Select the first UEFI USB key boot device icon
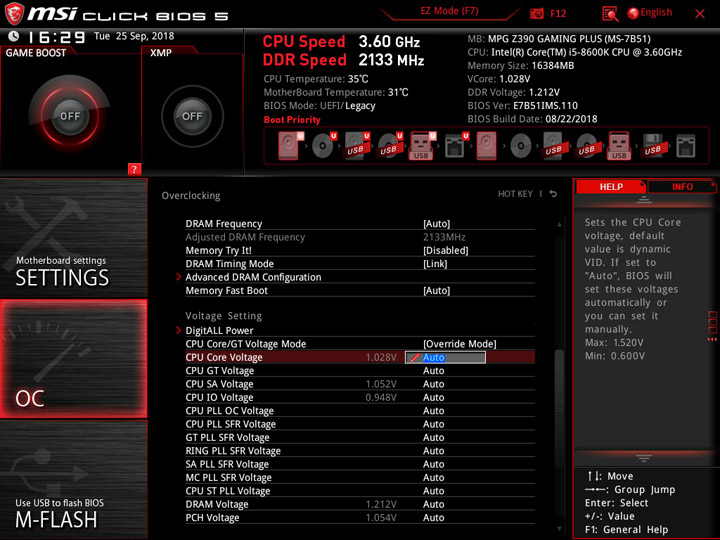720x540 pixels. [x=422, y=146]
